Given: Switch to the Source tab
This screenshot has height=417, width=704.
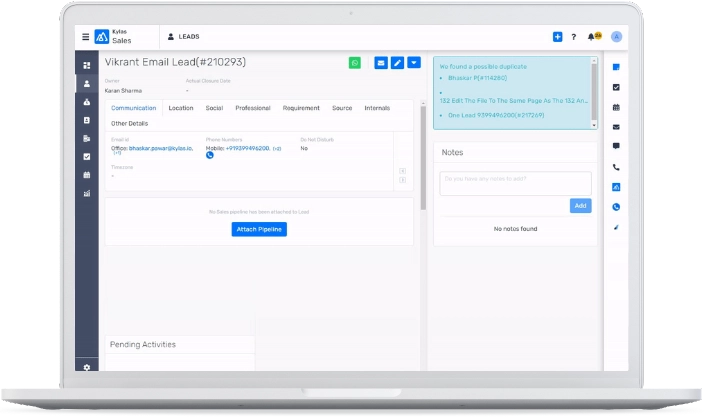Looking at the screenshot, I should 342,108.
